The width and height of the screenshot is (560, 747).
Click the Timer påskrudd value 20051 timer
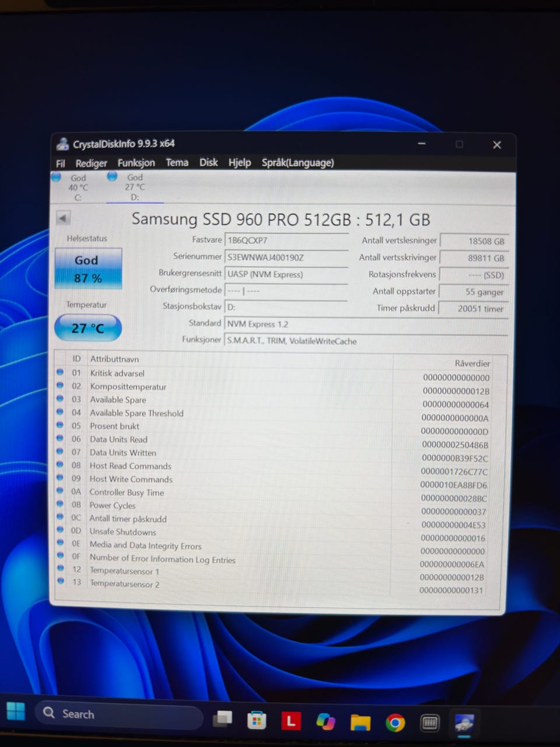(474, 309)
